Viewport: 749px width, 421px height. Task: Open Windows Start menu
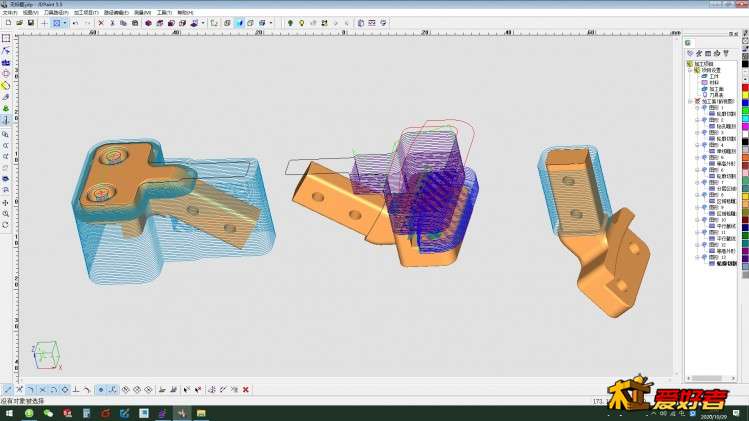pos(9,413)
